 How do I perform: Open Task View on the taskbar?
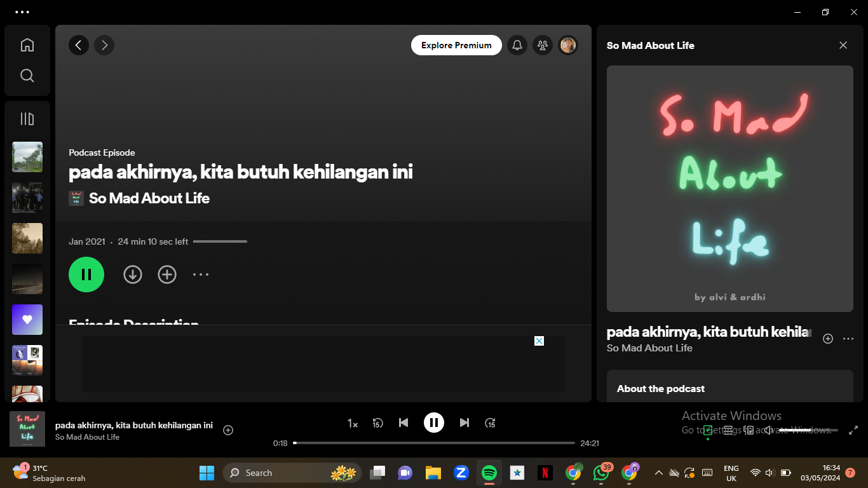click(378, 473)
